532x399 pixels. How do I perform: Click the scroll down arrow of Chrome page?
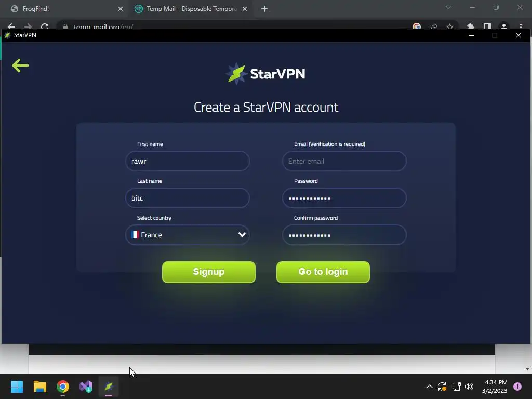527,369
